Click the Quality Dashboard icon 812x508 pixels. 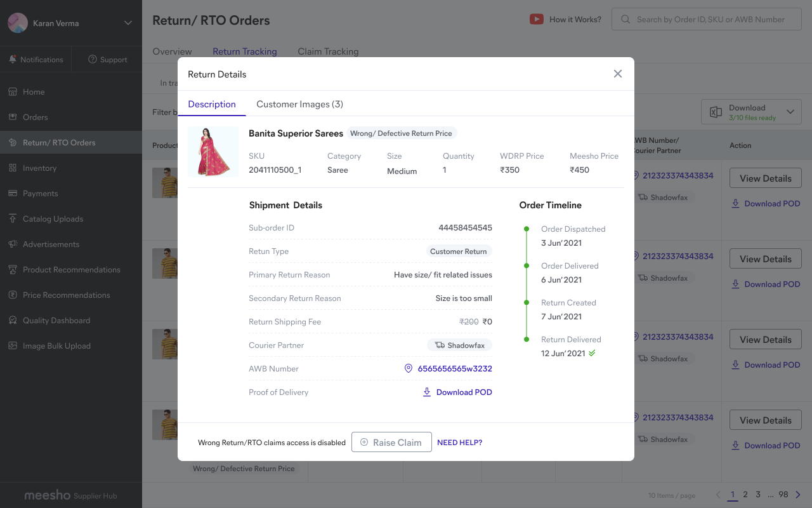(x=13, y=320)
